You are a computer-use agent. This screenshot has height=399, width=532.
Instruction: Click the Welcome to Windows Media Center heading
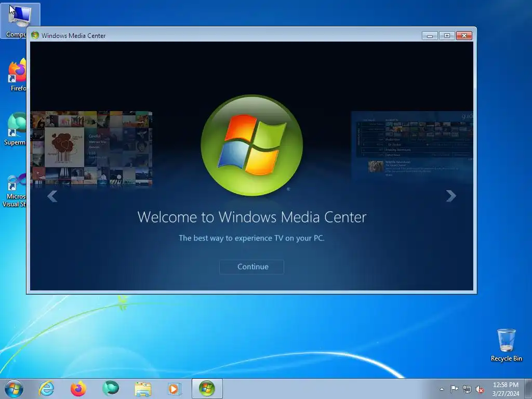click(252, 217)
